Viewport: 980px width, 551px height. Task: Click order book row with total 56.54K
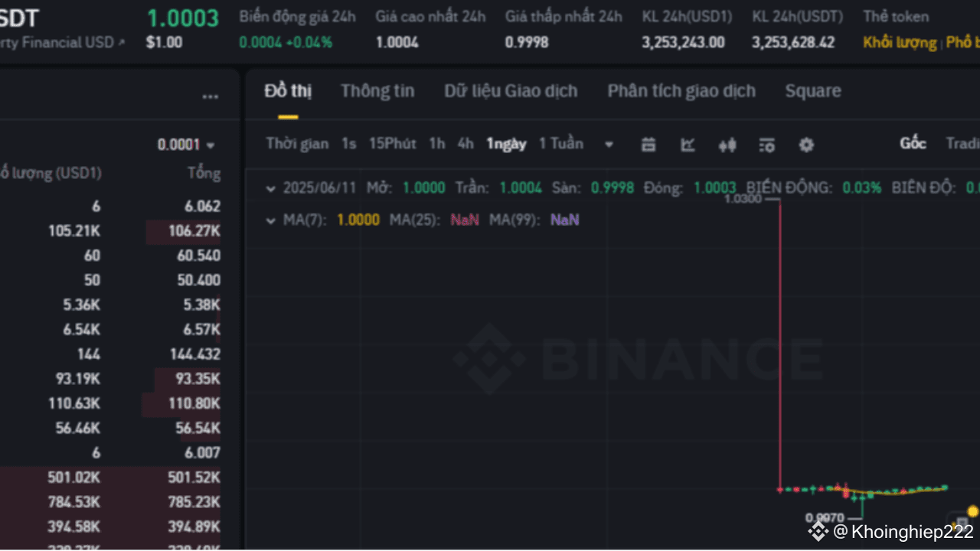[110, 428]
